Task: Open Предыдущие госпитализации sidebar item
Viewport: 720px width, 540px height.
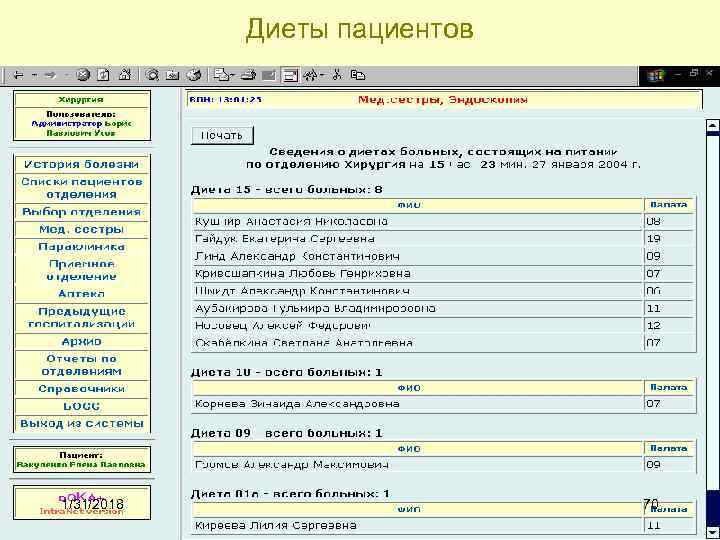Action: (x=81, y=317)
